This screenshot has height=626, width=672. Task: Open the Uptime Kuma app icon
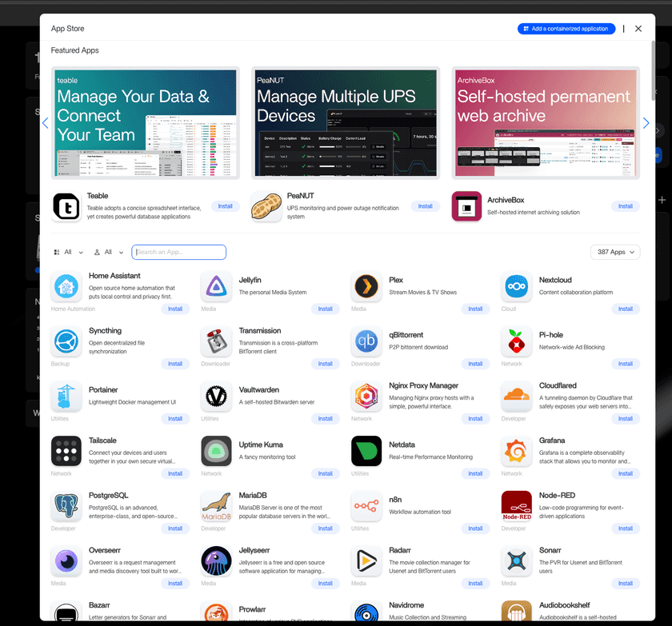[216, 451]
